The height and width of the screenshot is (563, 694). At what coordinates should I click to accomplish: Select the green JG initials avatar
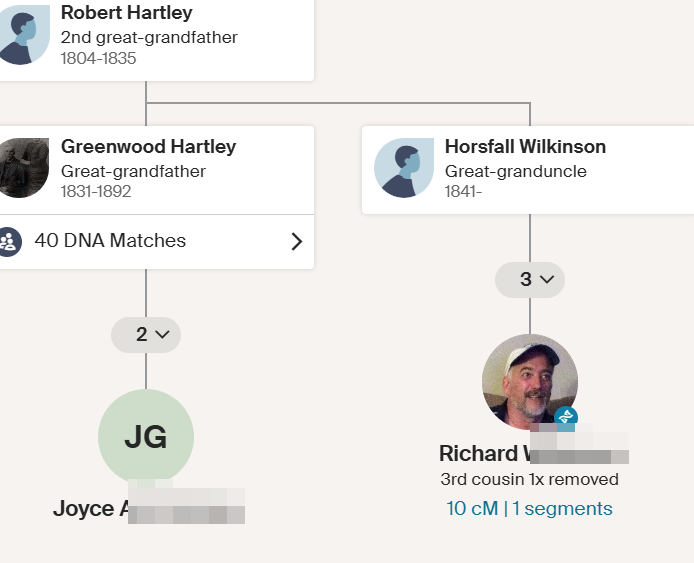point(146,437)
